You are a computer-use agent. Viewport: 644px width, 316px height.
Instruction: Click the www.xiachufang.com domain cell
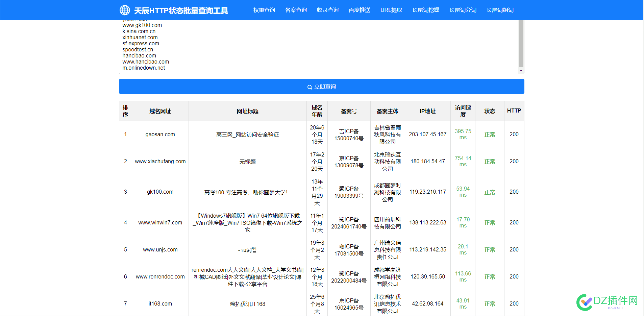[x=160, y=162]
